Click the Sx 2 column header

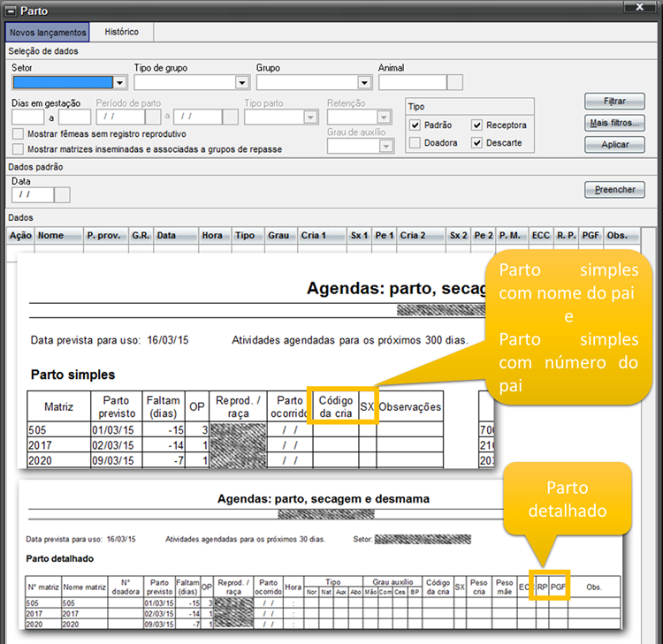coord(458,235)
